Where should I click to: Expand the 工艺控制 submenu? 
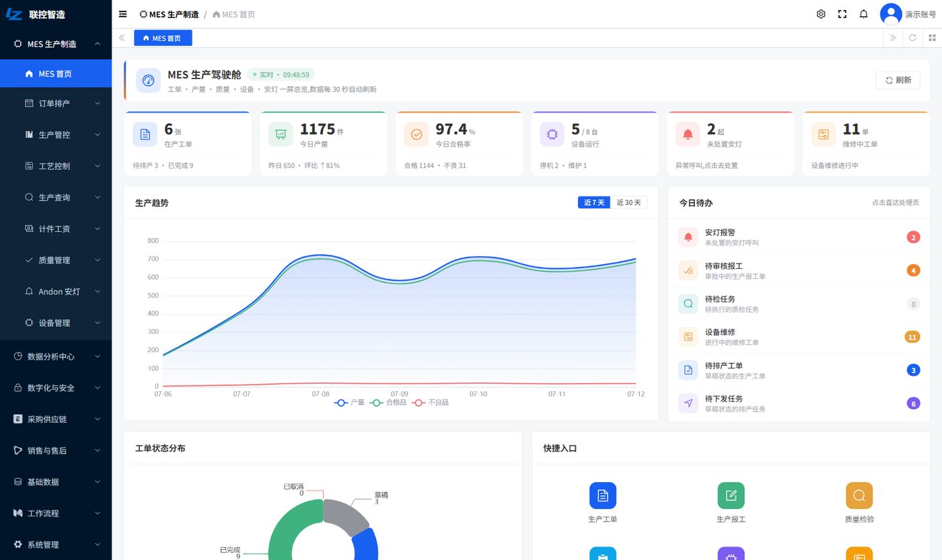click(x=56, y=166)
